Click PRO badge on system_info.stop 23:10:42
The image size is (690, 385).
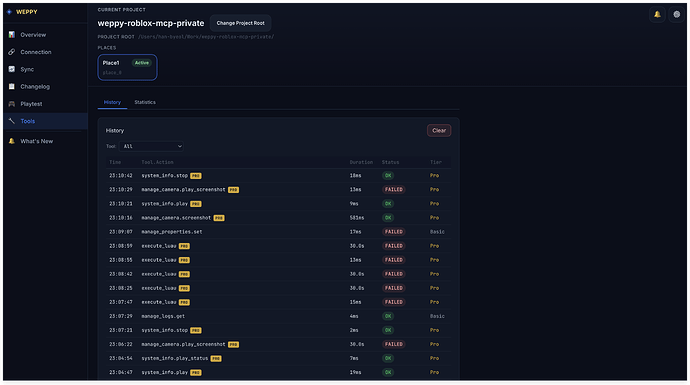click(196, 176)
